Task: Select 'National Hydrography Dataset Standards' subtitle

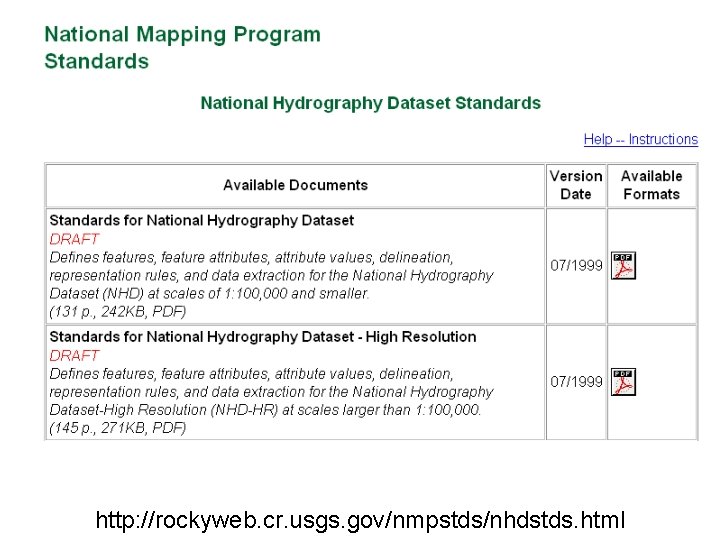Action: [371, 103]
